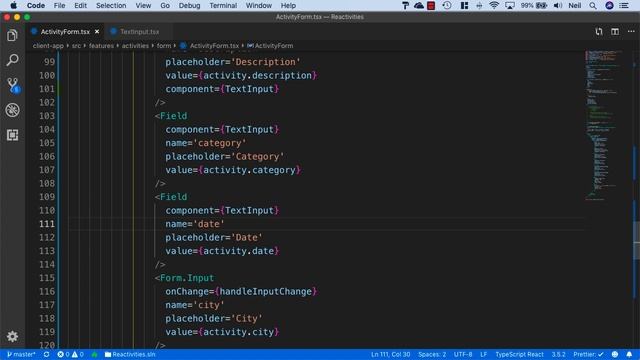Open the Go menu
The image size is (640, 360).
coord(165,5)
